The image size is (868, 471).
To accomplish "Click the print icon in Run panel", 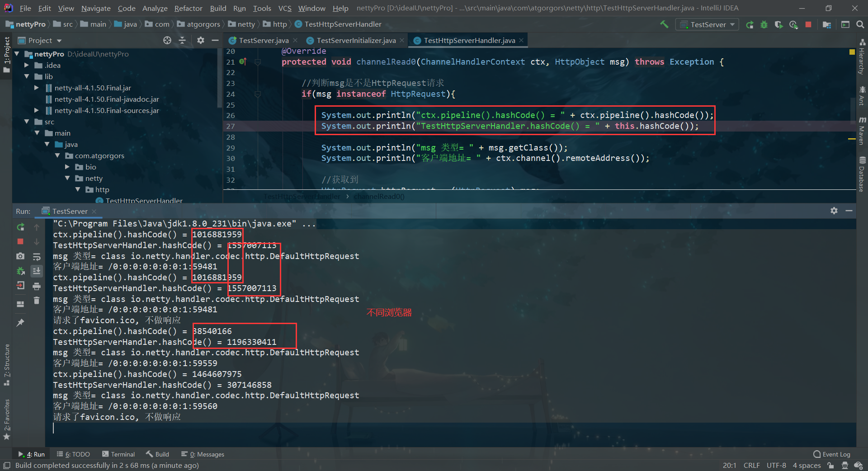I will [37, 286].
